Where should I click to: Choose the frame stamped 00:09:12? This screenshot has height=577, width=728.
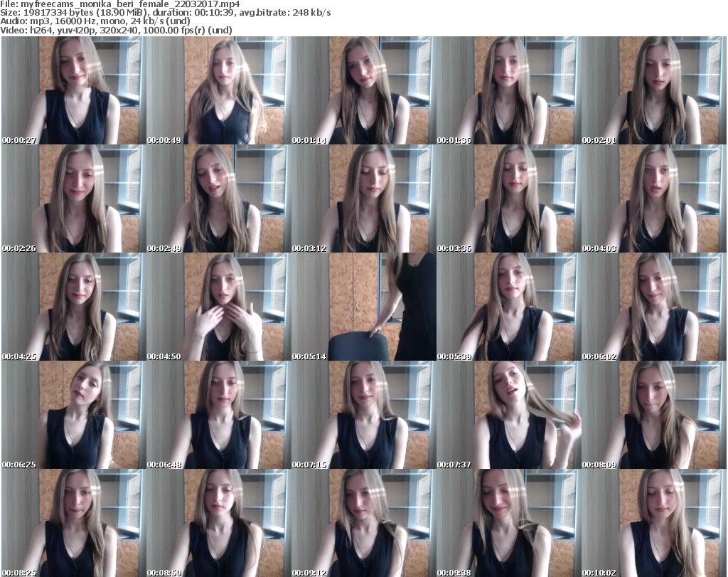pos(363,523)
